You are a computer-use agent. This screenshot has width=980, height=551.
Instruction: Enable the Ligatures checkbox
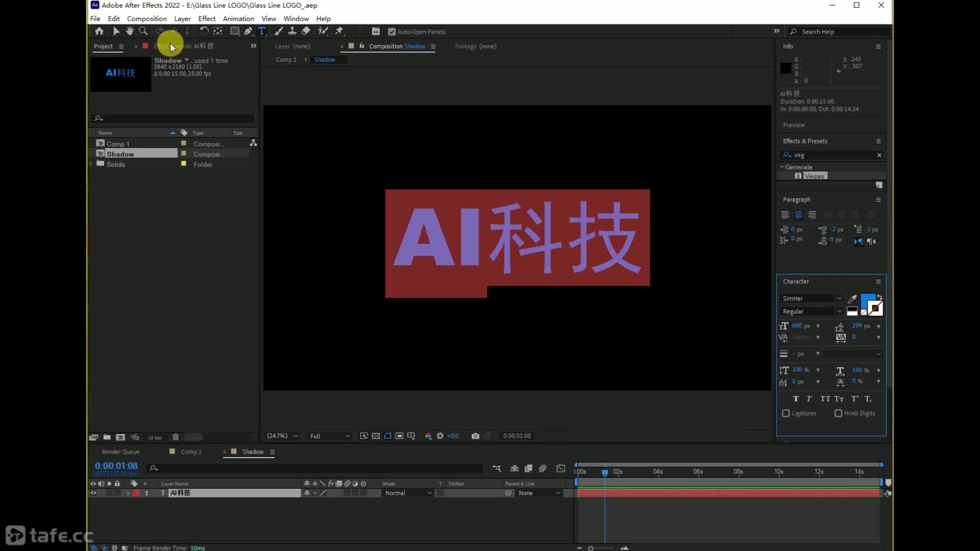(786, 413)
